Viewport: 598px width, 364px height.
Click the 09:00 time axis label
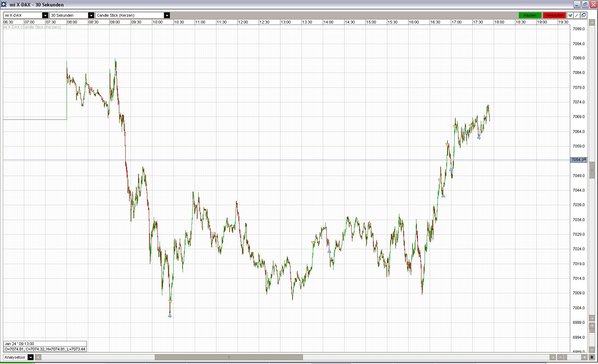tap(115, 22)
